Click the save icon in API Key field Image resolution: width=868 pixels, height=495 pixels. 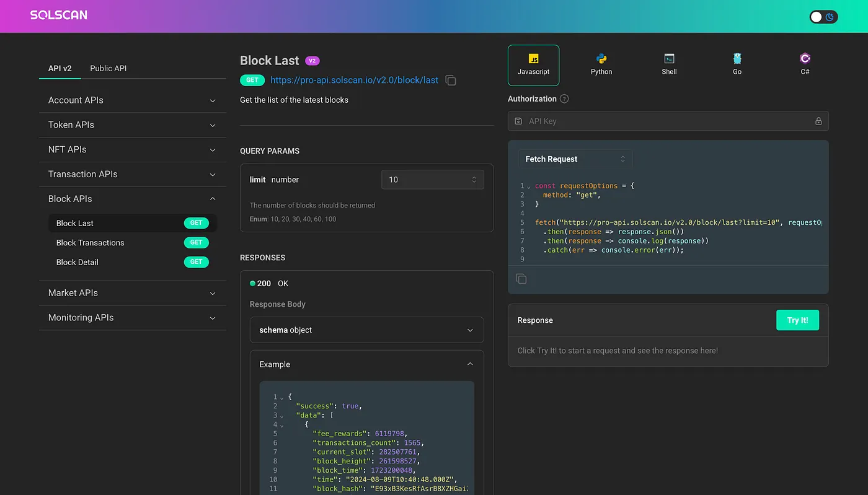(518, 121)
